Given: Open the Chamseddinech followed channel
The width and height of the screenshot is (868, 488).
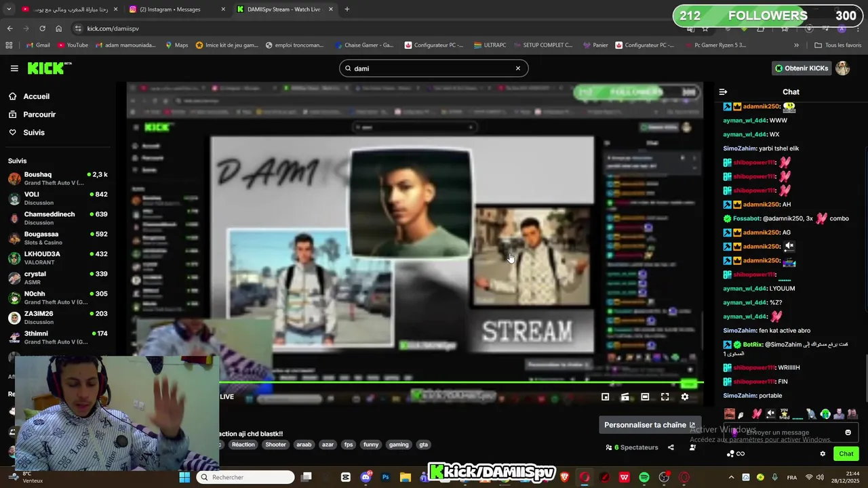Looking at the screenshot, I should pyautogui.click(x=58, y=218).
